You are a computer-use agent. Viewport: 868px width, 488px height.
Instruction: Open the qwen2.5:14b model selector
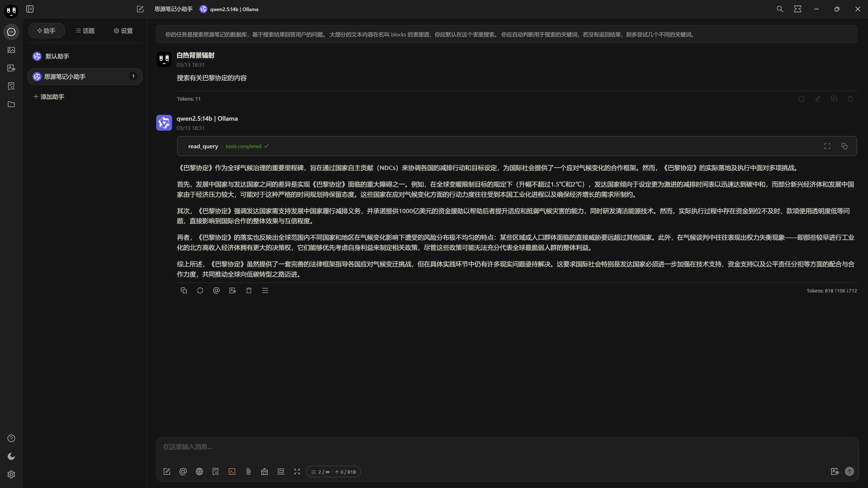(229, 9)
